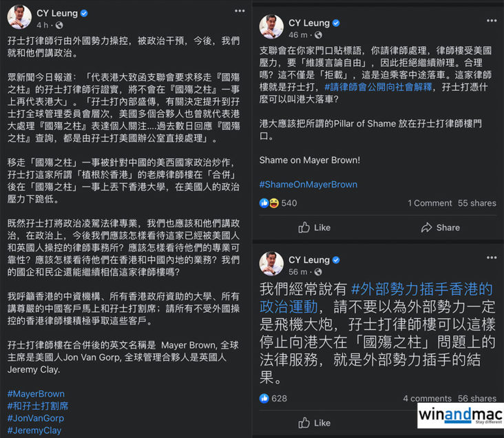Share the 46 m post
The image size is (504, 438).
(441, 228)
